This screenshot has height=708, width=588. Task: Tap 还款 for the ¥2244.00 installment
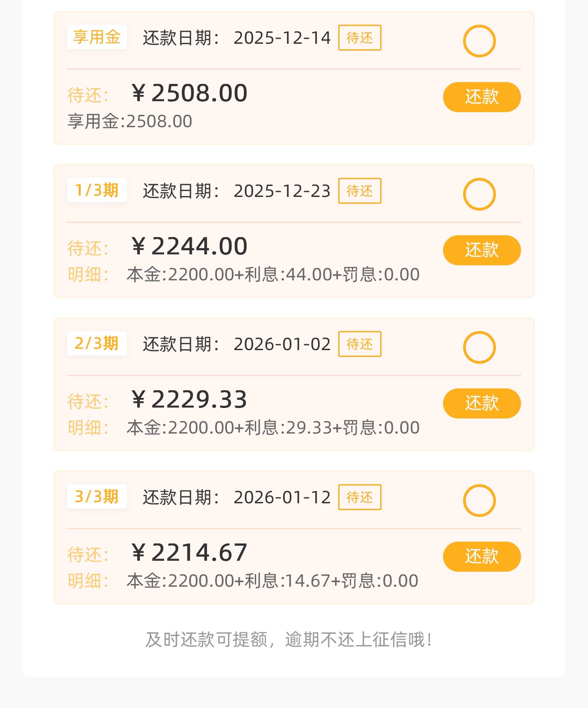482,250
